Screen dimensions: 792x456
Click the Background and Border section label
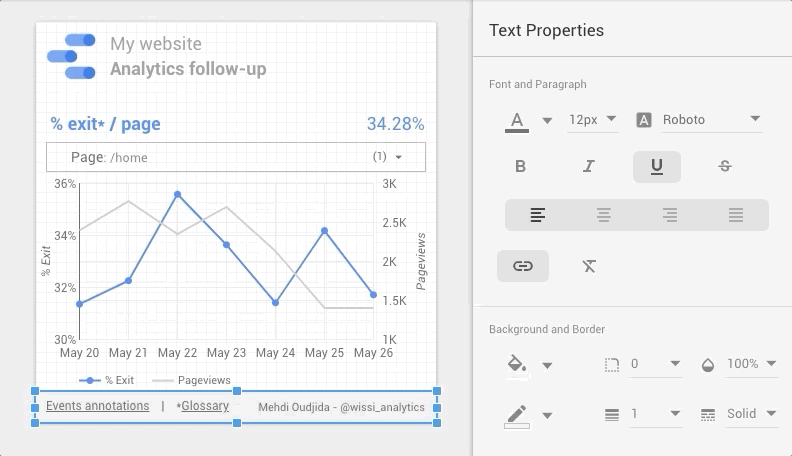[547, 329]
